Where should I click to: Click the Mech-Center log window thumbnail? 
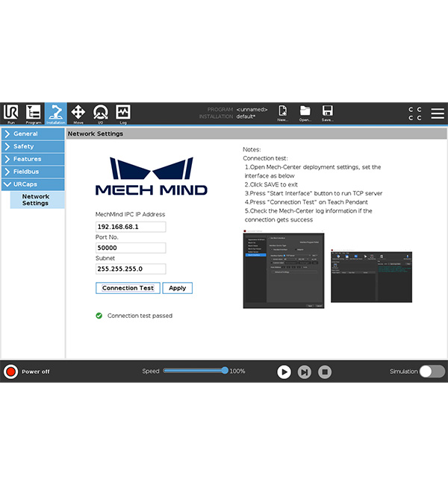click(x=371, y=275)
